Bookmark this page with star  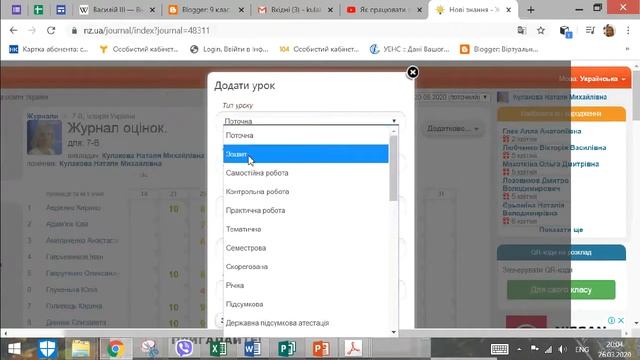click(x=541, y=30)
